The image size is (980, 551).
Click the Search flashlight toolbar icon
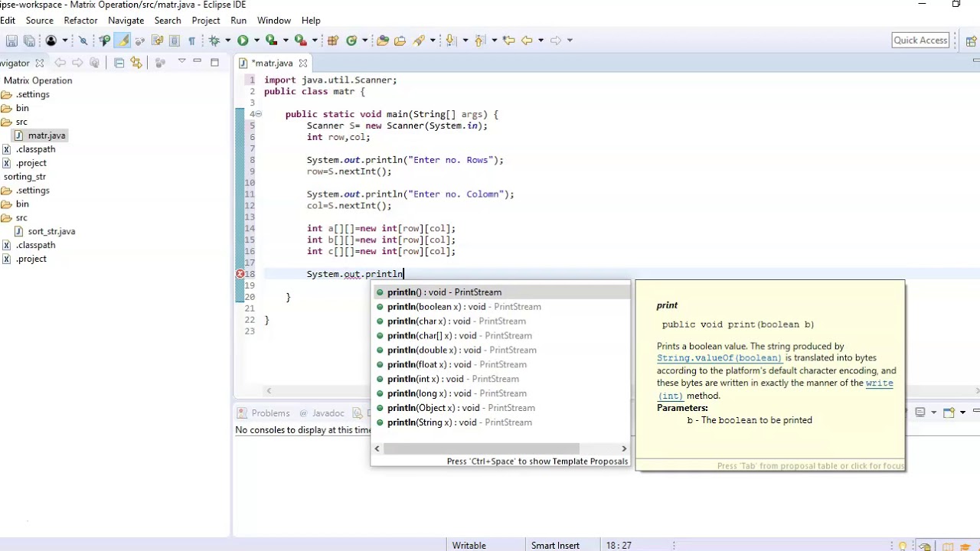click(x=419, y=41)
